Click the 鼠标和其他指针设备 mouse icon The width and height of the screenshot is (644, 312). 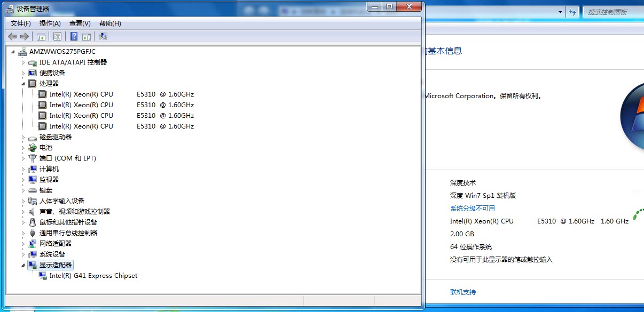coord(33,222)
